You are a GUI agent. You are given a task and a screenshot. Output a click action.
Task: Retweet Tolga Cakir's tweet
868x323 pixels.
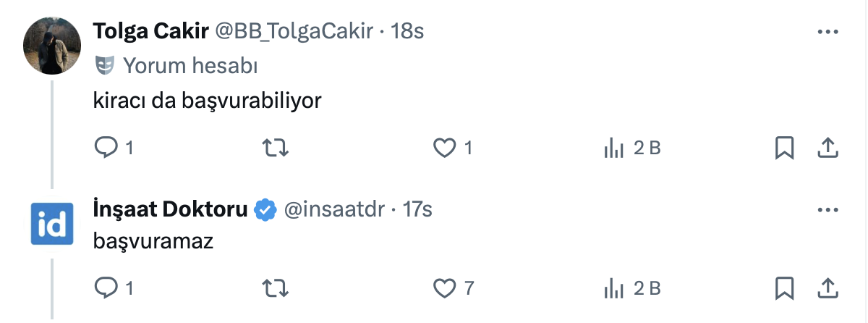coord(275,148)
